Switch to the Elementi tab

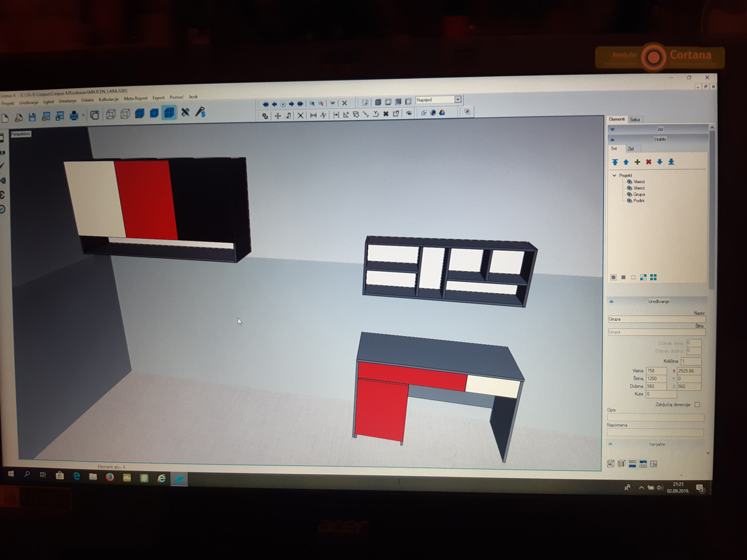pyautogui.click(x=617, y=119)
